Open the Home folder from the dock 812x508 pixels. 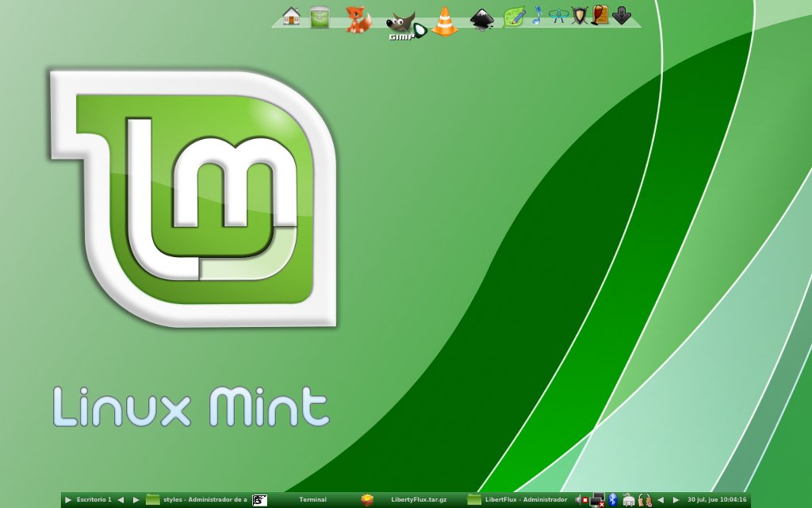(x=292, y=16)
